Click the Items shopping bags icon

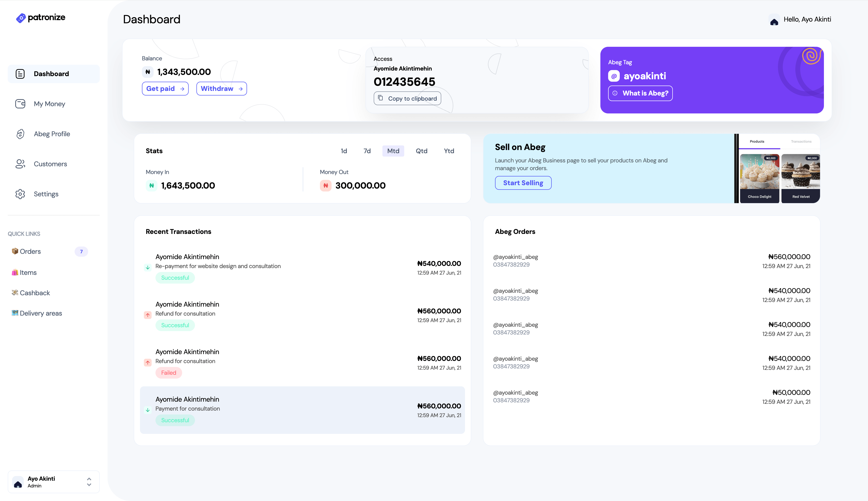(15, 272)
